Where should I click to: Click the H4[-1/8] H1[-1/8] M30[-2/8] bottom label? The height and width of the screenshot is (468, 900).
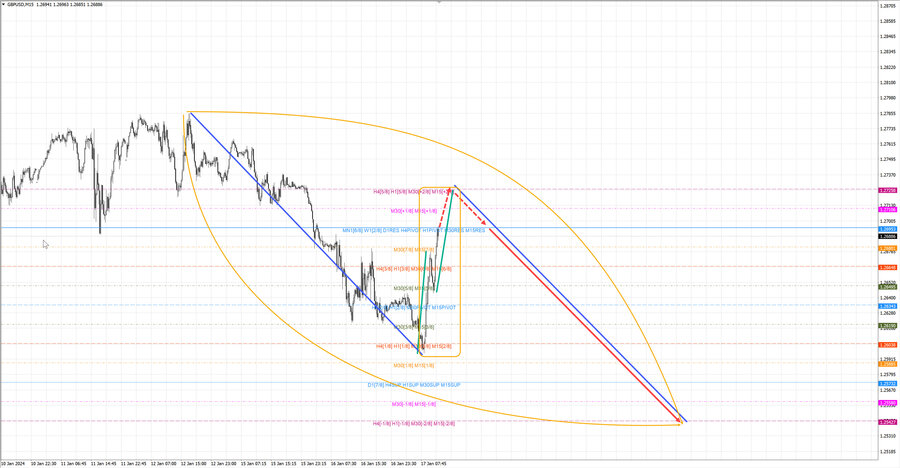(414, 424)
